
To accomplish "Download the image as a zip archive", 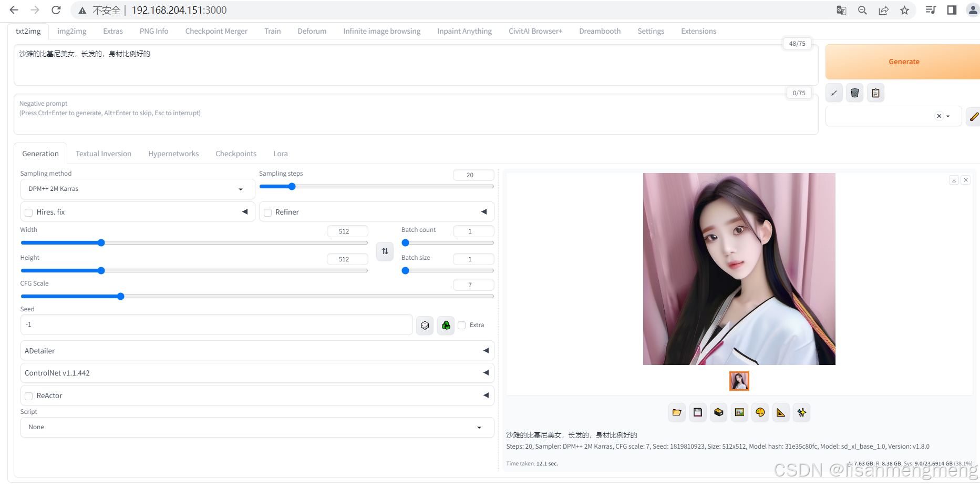I will tap(718, 412).
